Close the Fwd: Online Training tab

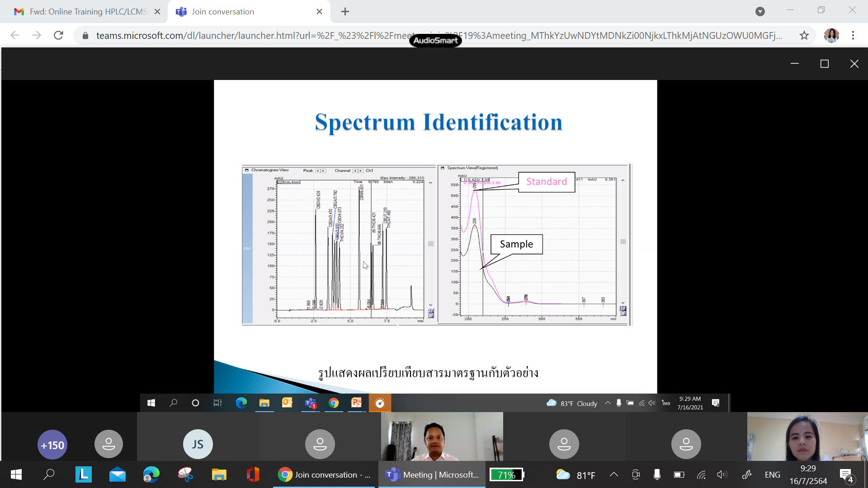[x=157, y=12]
